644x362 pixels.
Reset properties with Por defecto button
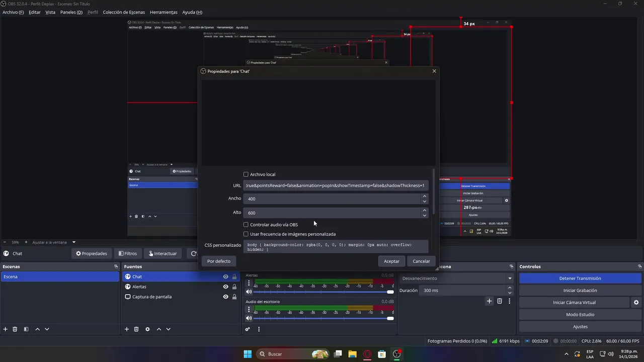pyautogui.click(x=219, y=261)
